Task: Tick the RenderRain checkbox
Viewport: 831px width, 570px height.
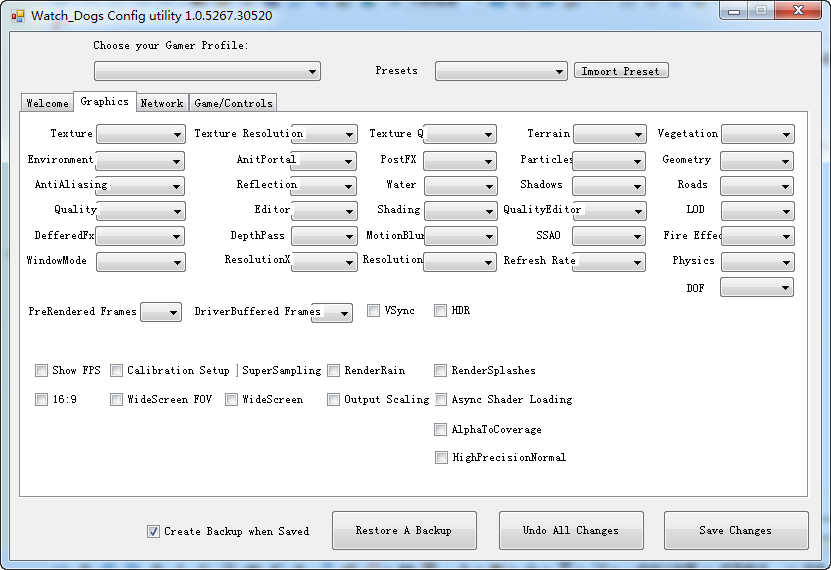Action: click(333, 370)
